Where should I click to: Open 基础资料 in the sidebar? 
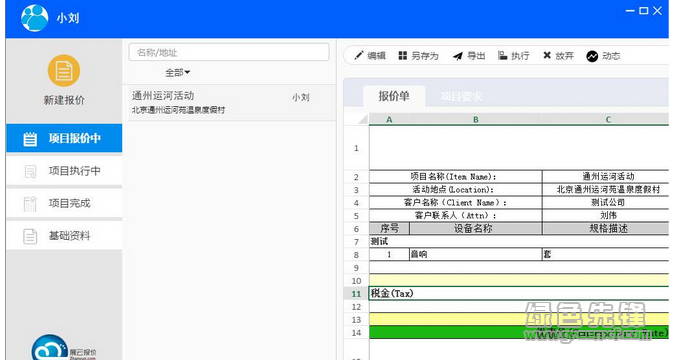pos(64,236)
